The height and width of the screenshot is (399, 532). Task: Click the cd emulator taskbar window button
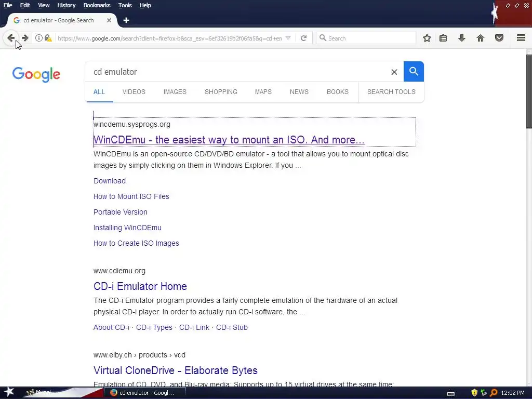(x=145, y=393)
